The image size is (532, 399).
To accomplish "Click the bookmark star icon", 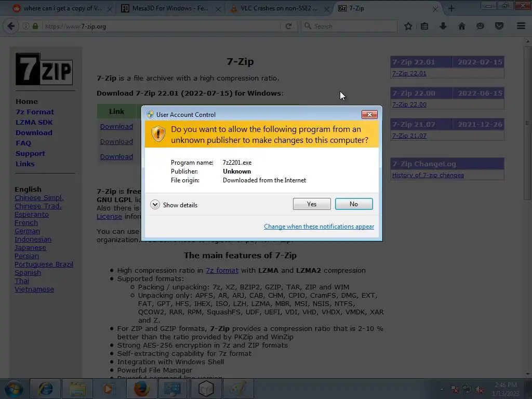I will pos(408,26).
